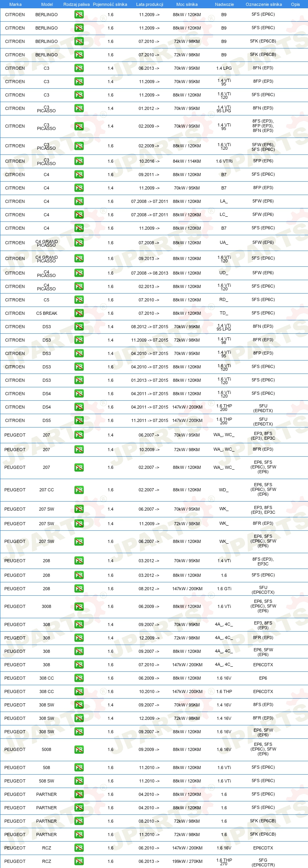
Task: Click the 07.2008 -> 08.2013 production date
Action: click(x=150, y=273)
